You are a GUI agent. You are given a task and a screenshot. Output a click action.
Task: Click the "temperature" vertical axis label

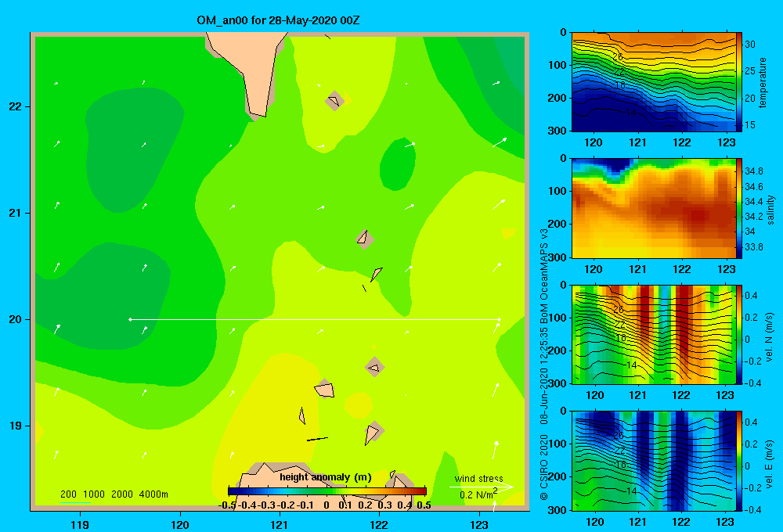pyautogui.click(x=763, y=82)
